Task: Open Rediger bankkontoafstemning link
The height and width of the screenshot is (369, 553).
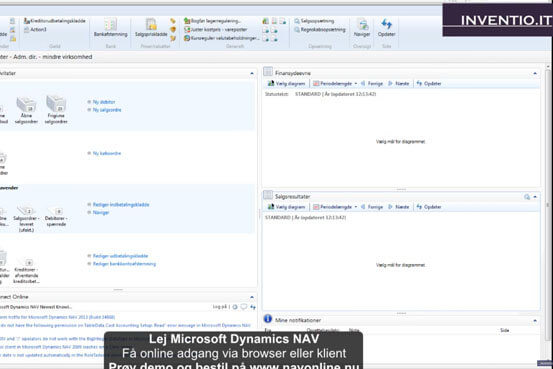Action: (x=124, y=264)
